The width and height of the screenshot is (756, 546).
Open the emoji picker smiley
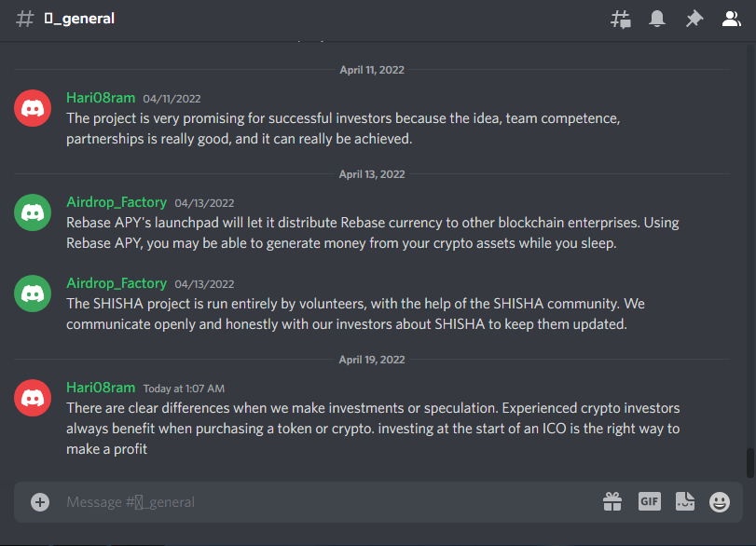pos(720,501)
